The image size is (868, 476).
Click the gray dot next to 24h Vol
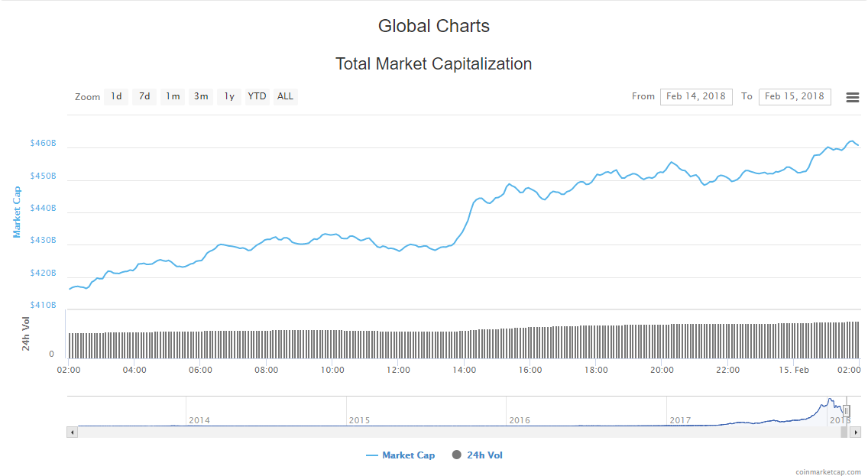pos(456,455)
